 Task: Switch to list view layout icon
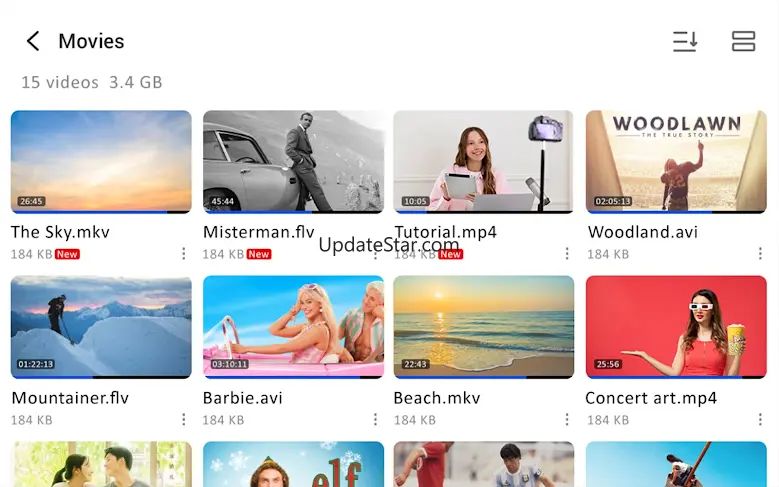pos(743,41)
